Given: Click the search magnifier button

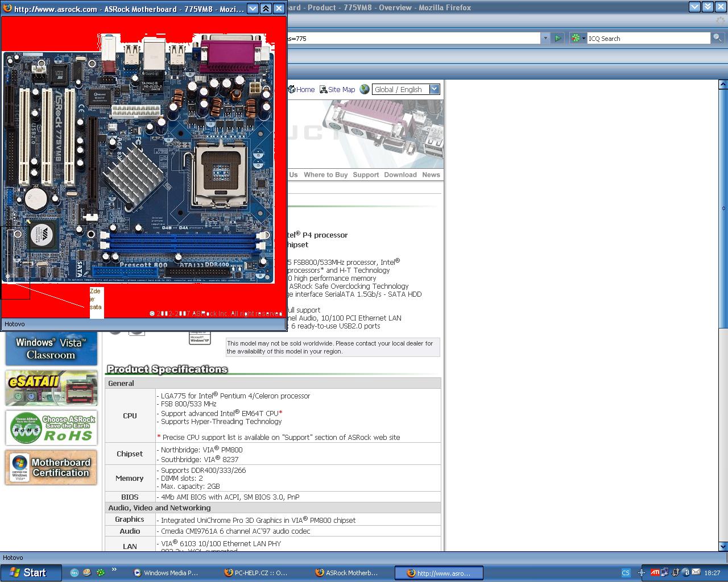Looking at the screenshot, I should [718, 38].
